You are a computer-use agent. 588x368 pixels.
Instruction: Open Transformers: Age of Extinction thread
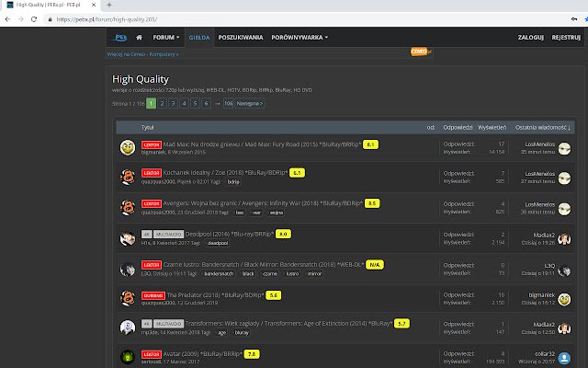(288, 323)
